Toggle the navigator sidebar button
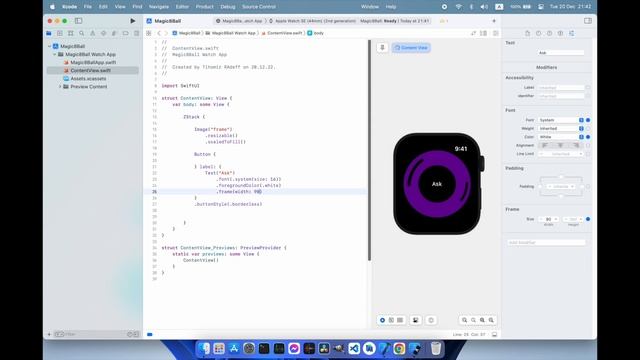This screenshot has height=360, width=640. pos(78,21)
